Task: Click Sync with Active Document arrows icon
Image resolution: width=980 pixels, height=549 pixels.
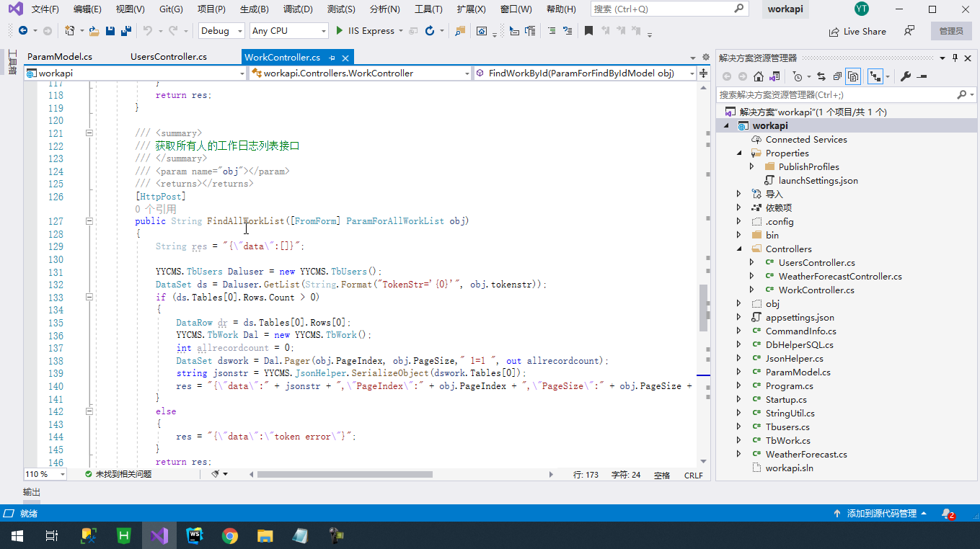Action: (821, 76)
